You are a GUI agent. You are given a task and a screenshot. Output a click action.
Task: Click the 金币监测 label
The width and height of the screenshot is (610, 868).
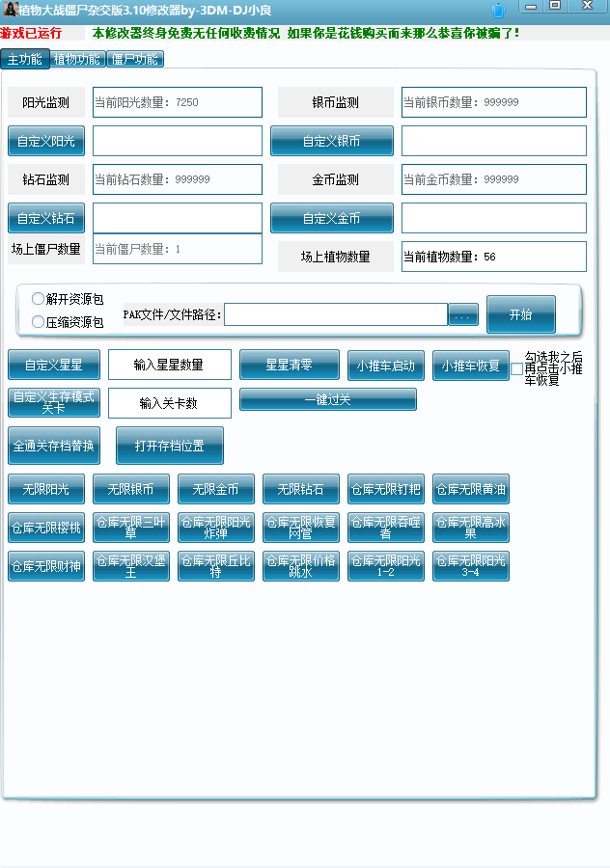336,179
